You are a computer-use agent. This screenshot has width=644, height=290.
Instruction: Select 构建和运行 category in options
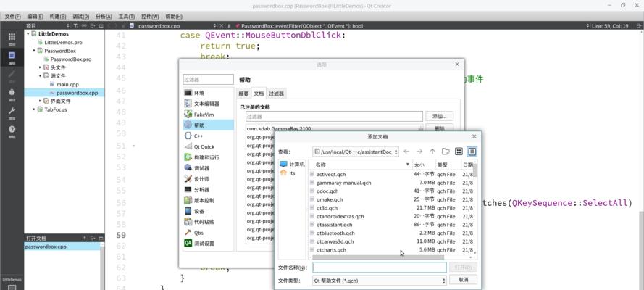click(x=208, y=157)
